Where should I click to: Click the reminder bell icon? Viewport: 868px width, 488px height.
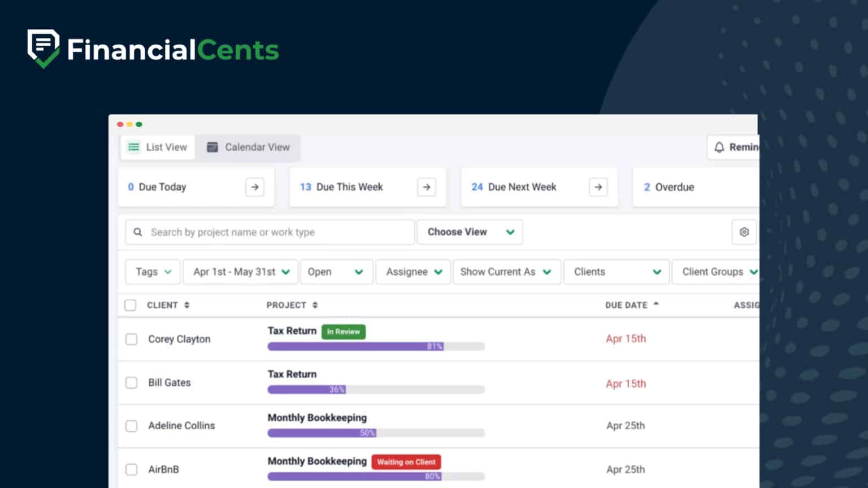point(720,147)
